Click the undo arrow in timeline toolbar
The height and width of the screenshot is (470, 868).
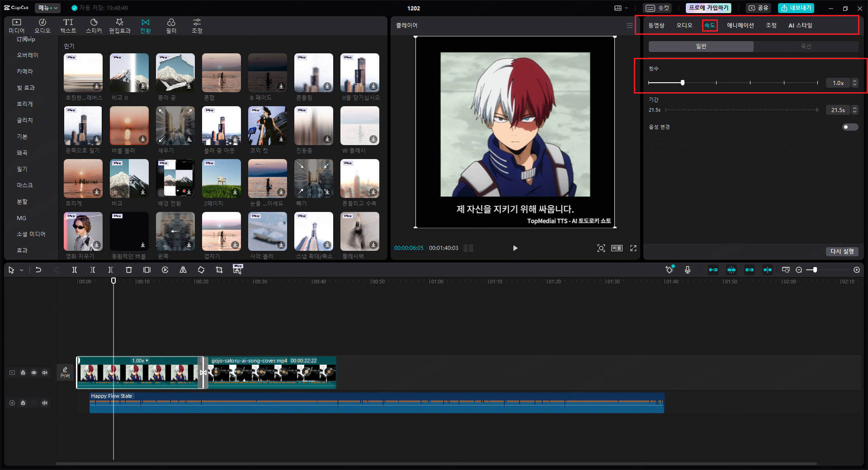click(38, 270)
